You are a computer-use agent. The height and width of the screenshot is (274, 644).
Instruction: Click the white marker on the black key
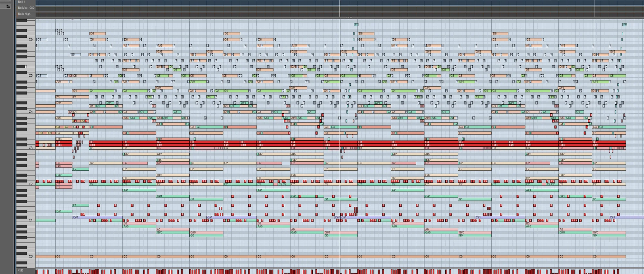click(26, 67)
